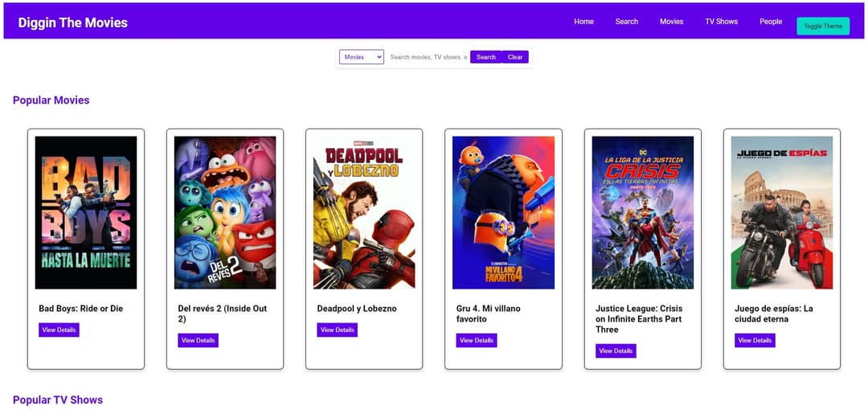Image resolution: width=868 pixels, height=414 pixels.
Task: Open the Search nav link
Action: coord(627,22)
